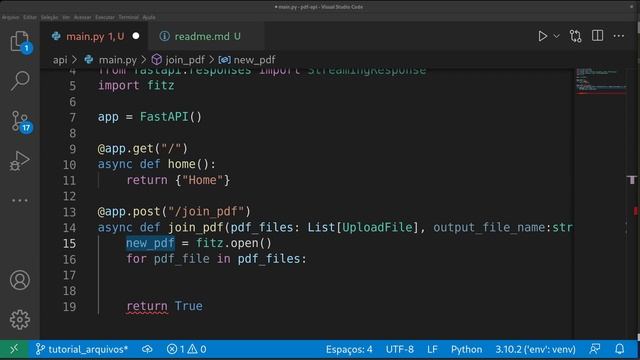Run the Python file with play icon

[542, 36]
